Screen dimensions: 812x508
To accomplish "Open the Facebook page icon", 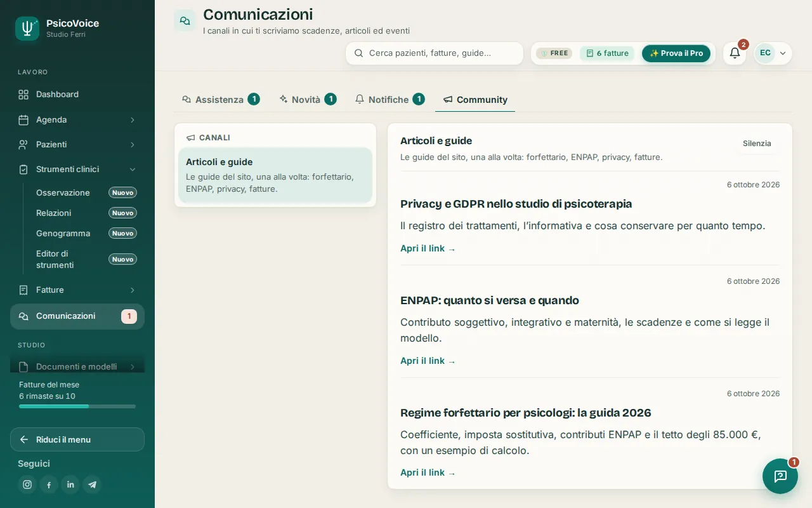I will (x=49, y=485).
